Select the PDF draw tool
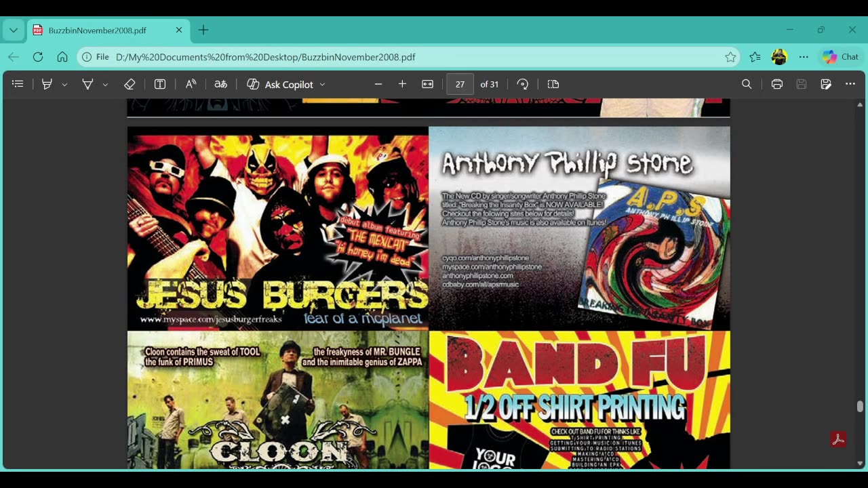 87,84
